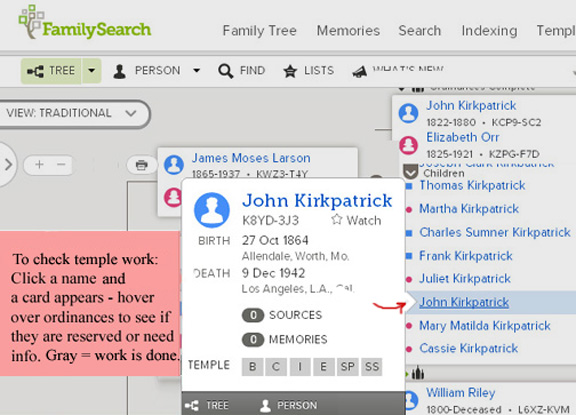Click the FIND magnifier icon

click(225, 71)
